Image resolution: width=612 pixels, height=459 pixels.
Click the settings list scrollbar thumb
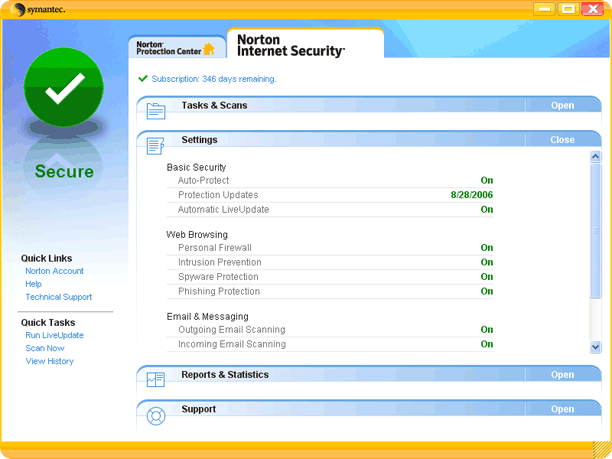coord(595,231)
